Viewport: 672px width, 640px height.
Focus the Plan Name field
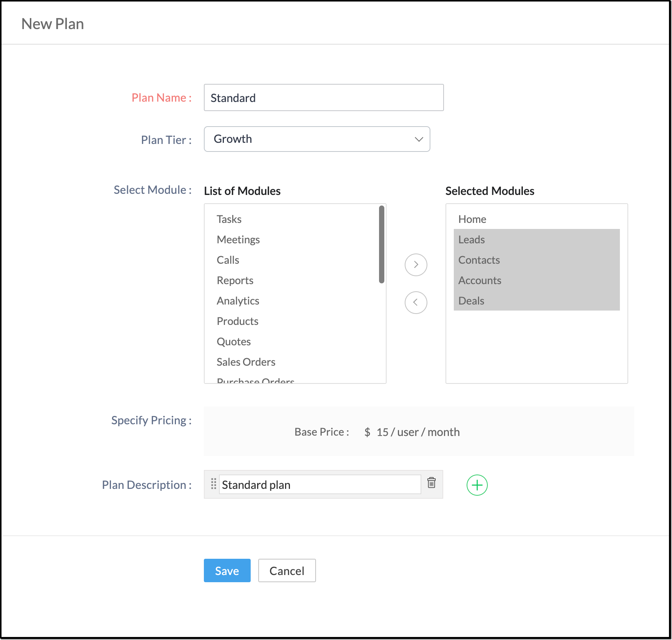click(x=324, y=98)
